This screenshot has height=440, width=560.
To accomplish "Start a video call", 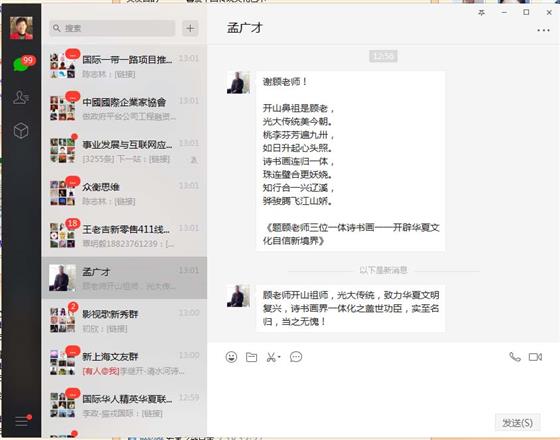I will point(535,357).
